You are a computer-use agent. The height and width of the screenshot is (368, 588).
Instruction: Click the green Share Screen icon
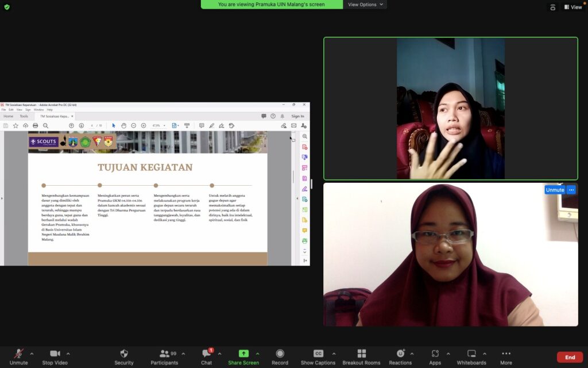(x=243, y=353)
